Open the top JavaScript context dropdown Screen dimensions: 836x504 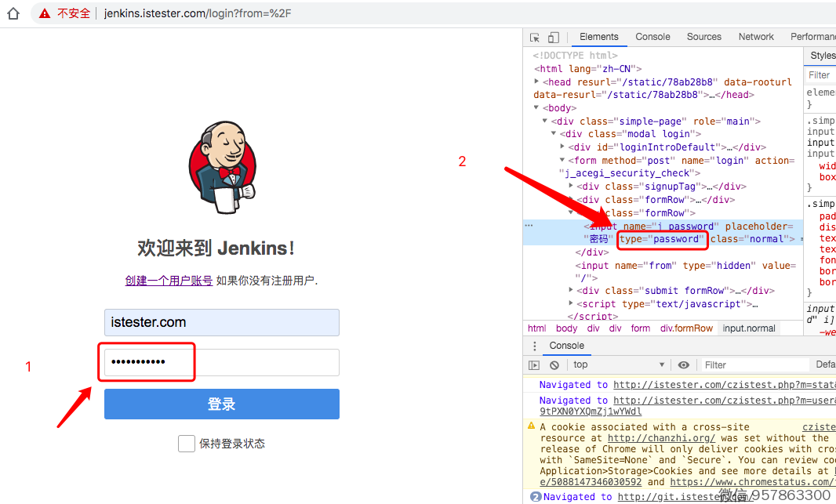point(619,365)
